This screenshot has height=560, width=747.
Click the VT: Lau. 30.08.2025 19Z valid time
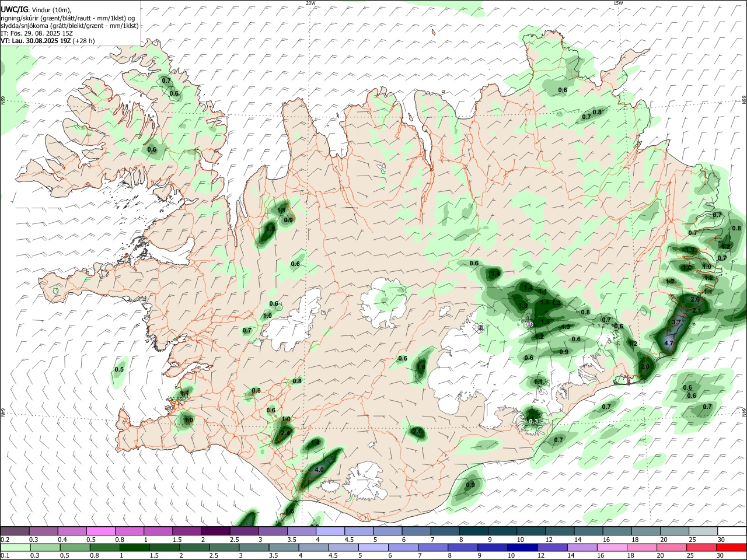pos(47,41)
